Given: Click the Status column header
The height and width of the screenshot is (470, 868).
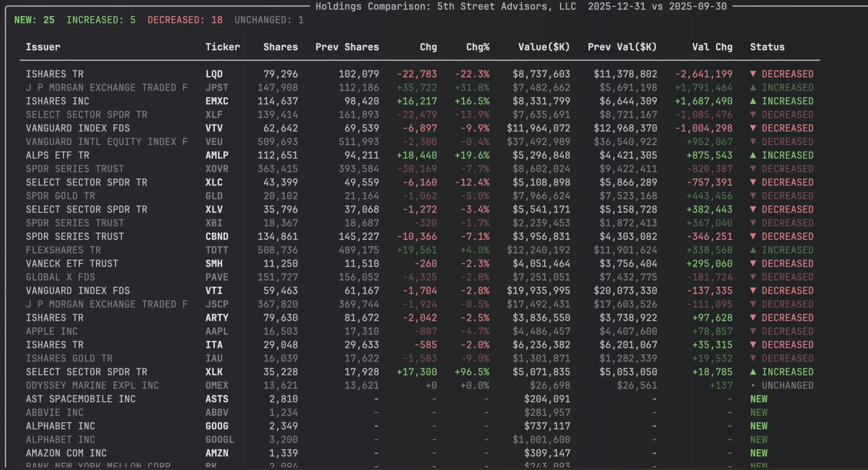Looking at the screenshot, I should click(x=767, y=47).
